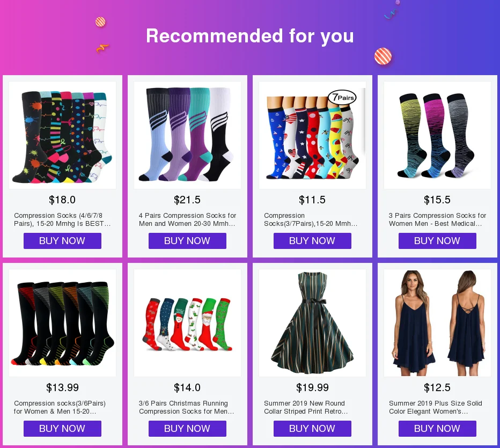Click BUY NOW for the $12.5 dress

pyautogui.click(x=438, y=429)
